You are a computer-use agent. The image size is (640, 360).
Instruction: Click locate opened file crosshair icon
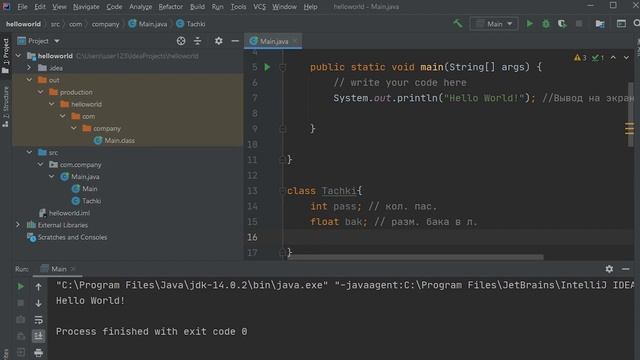tap(181, 41)
